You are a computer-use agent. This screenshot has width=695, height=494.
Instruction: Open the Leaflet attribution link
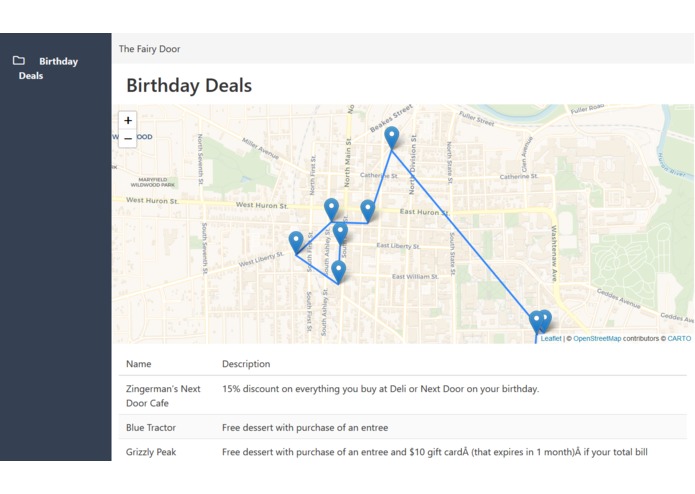tap(551, 338)
